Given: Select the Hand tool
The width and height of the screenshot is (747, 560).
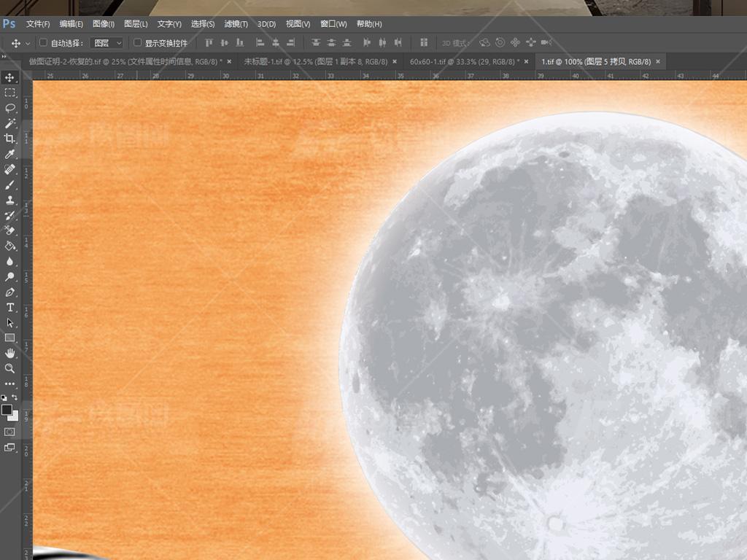Looking at the screenshot, I should [x=9, y=354].
